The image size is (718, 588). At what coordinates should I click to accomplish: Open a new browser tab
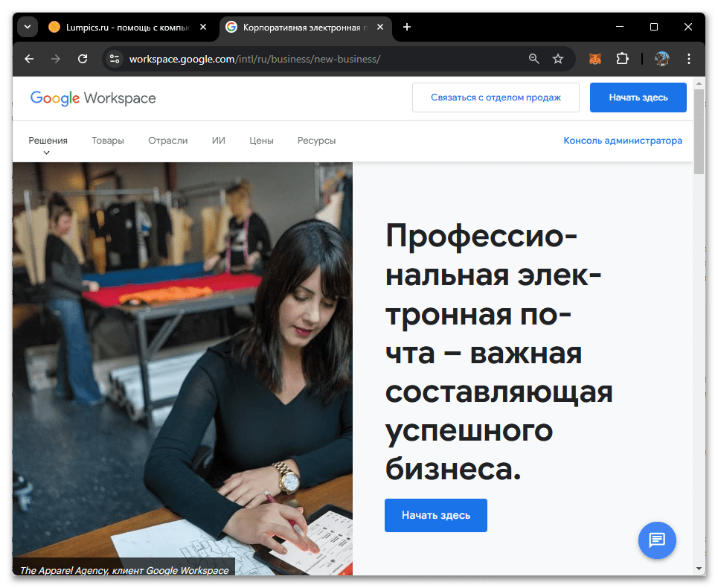(407, 27)
